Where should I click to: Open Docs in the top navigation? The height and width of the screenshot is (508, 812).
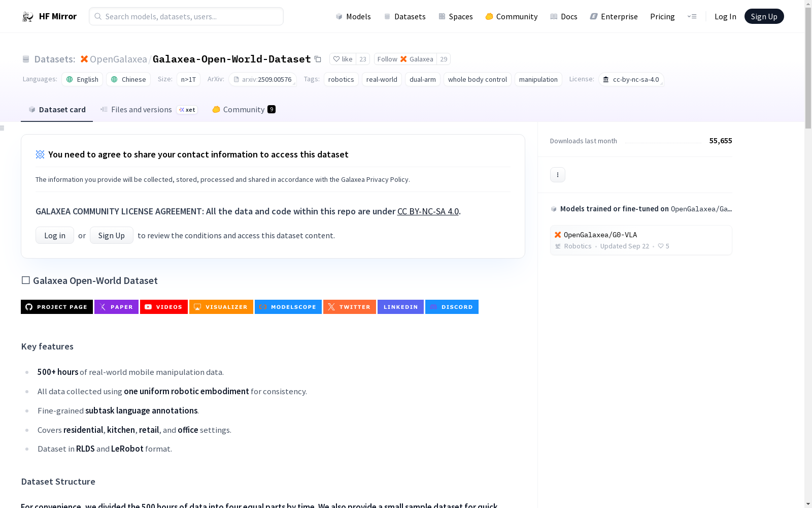point(564,16)
